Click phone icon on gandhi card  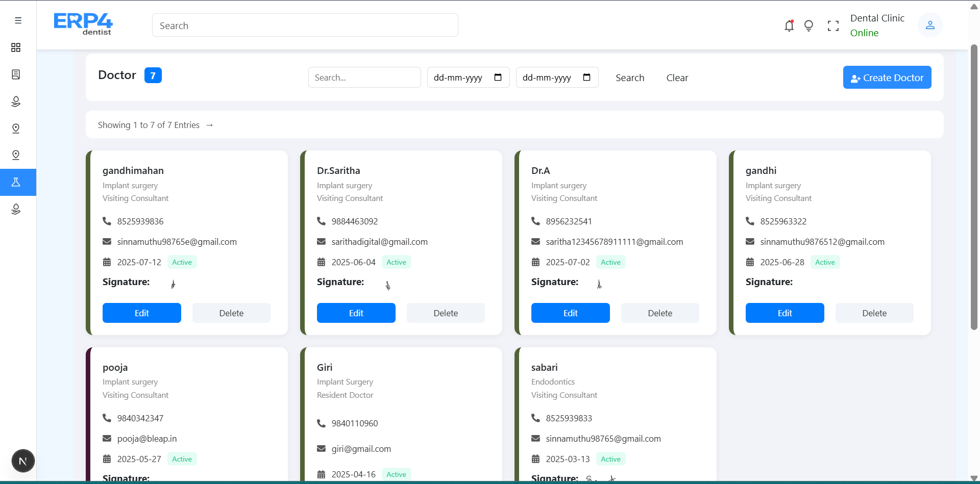pos(750,221)
